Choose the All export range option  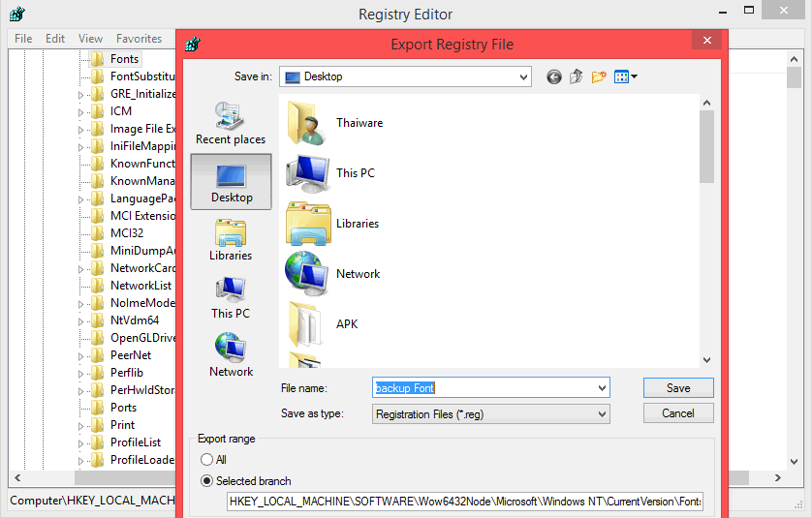coord(206,460)
